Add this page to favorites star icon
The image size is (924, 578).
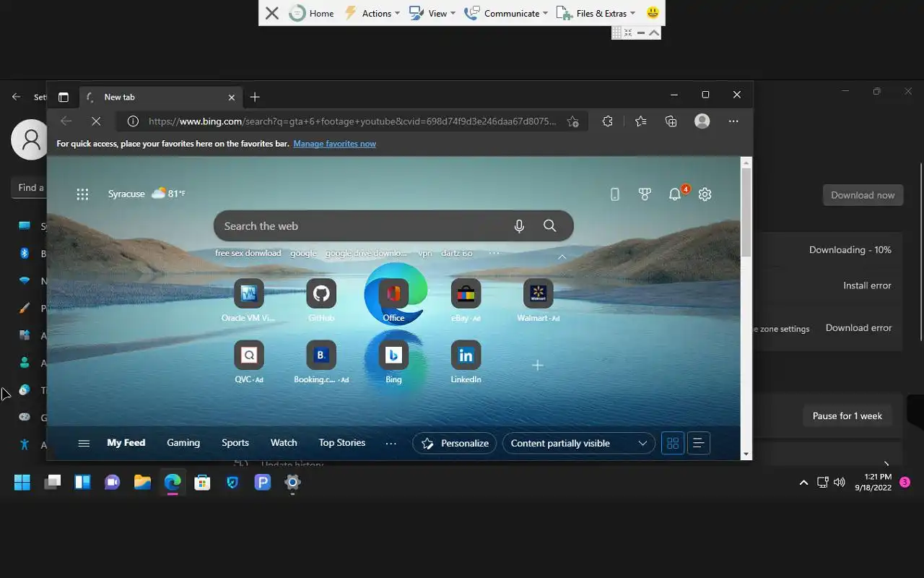tap(572, 121)
